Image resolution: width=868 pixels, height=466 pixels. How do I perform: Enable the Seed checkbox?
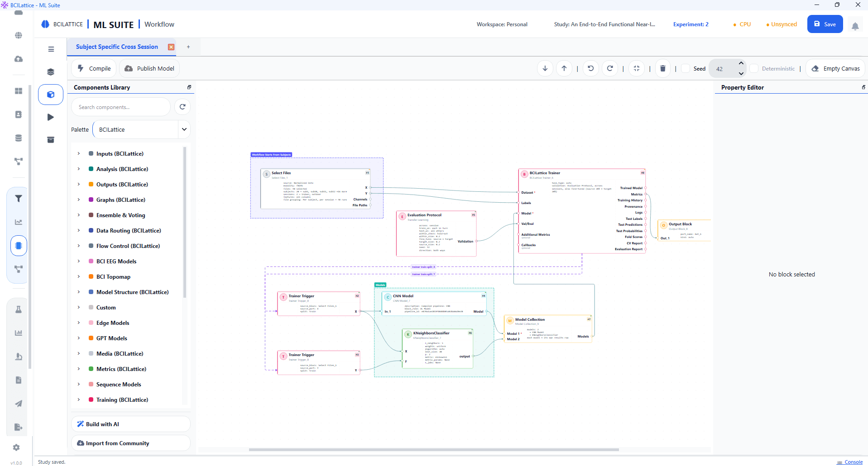coord(686,68)
